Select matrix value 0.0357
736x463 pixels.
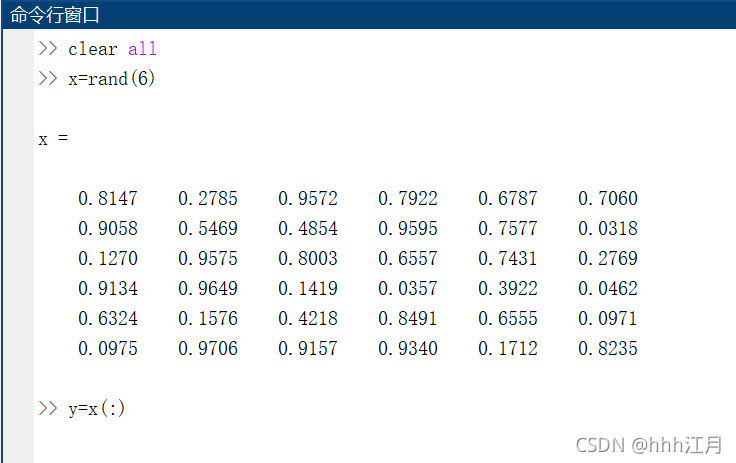pyautogui.click(x=408, y=288)
